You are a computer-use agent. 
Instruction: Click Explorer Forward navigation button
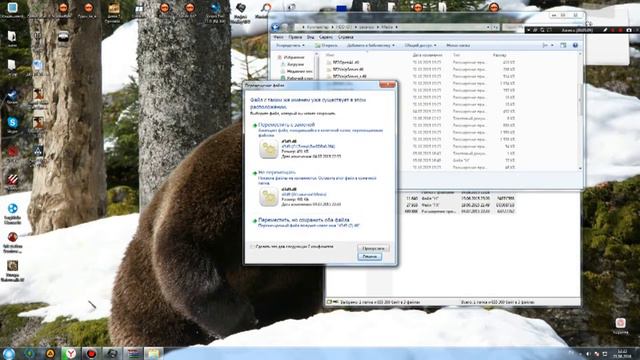[285, 27]
